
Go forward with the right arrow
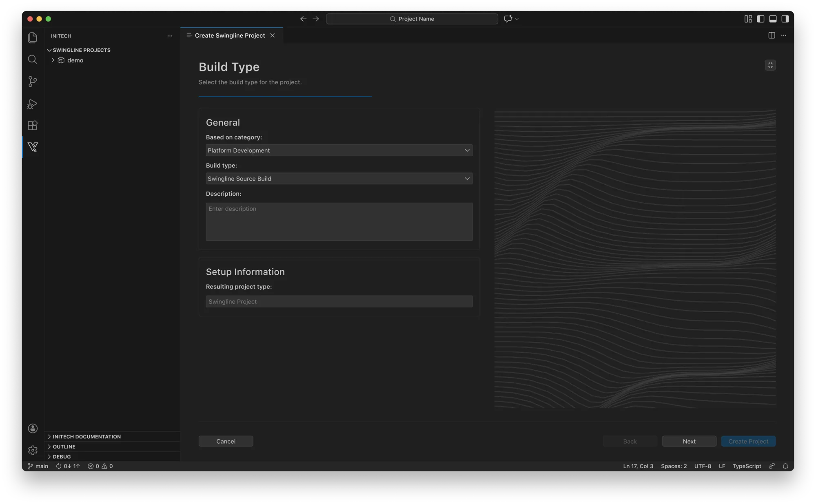click(316, 19)
